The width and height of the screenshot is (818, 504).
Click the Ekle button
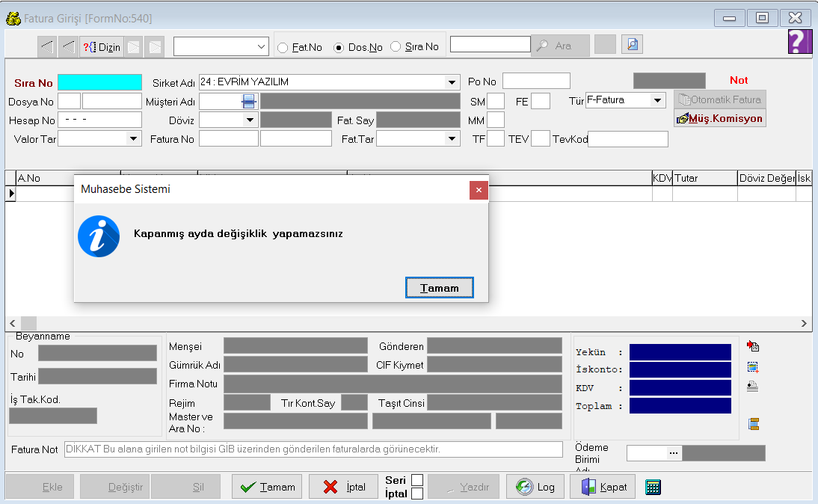pyautogui.click(x=40, y=487)
